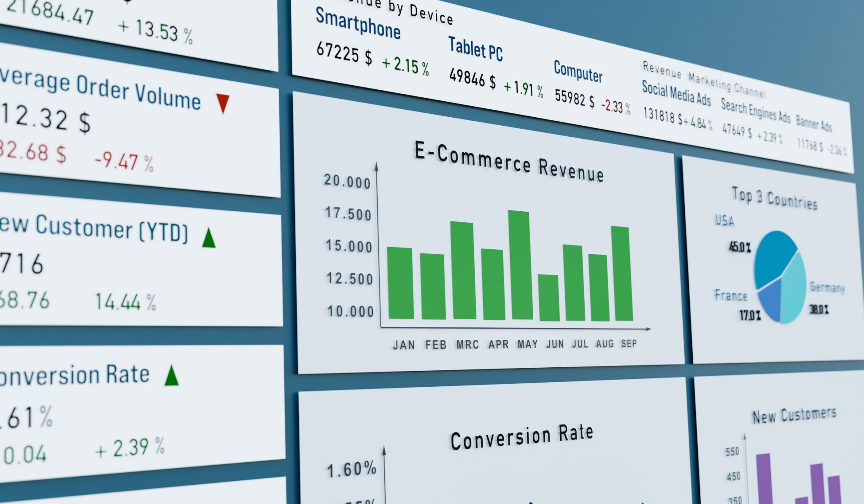Click the Germany slice of the pie chart
The height and width of the screenshot is (504, 864).
(794, 289)
